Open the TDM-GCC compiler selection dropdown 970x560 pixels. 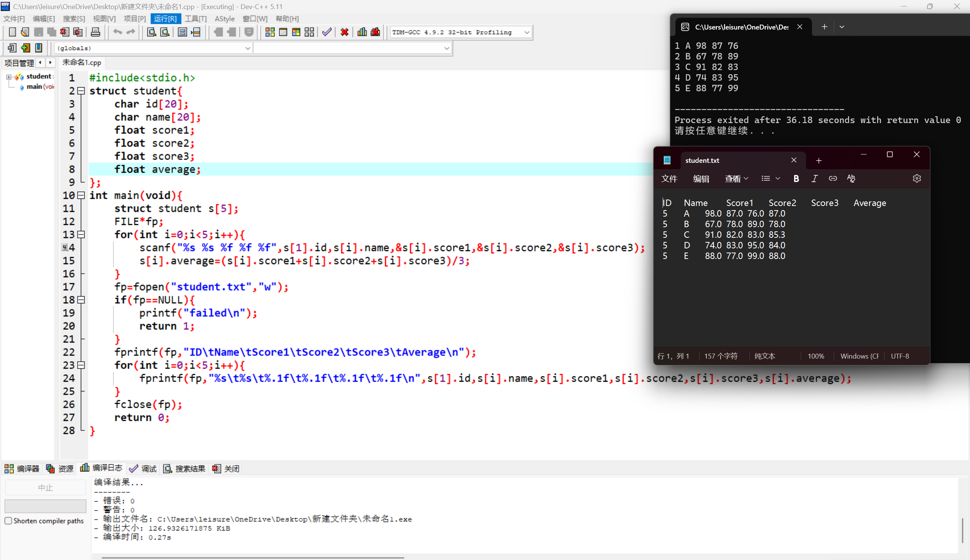point(527,32)
